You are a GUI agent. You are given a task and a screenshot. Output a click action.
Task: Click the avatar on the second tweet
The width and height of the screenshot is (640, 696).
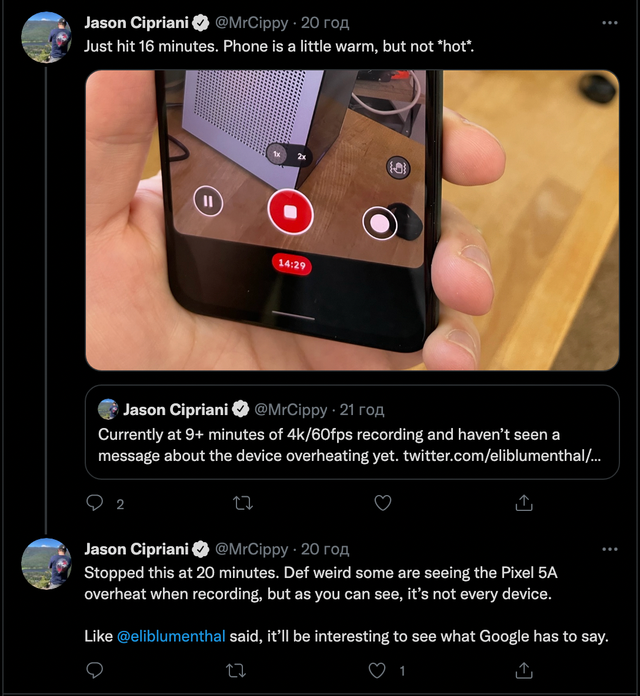pyautogui.click(x=46, y=564)
